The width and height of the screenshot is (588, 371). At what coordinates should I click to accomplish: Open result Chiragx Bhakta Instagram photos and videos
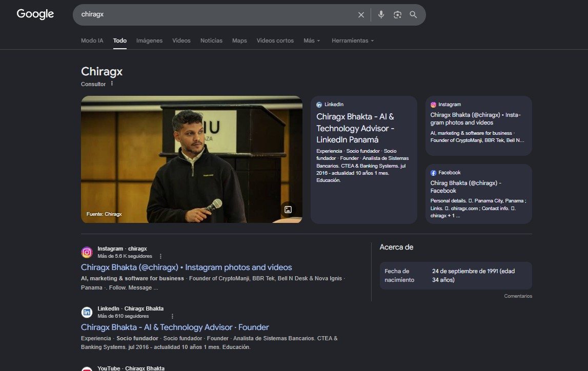[x=187, y=267]
